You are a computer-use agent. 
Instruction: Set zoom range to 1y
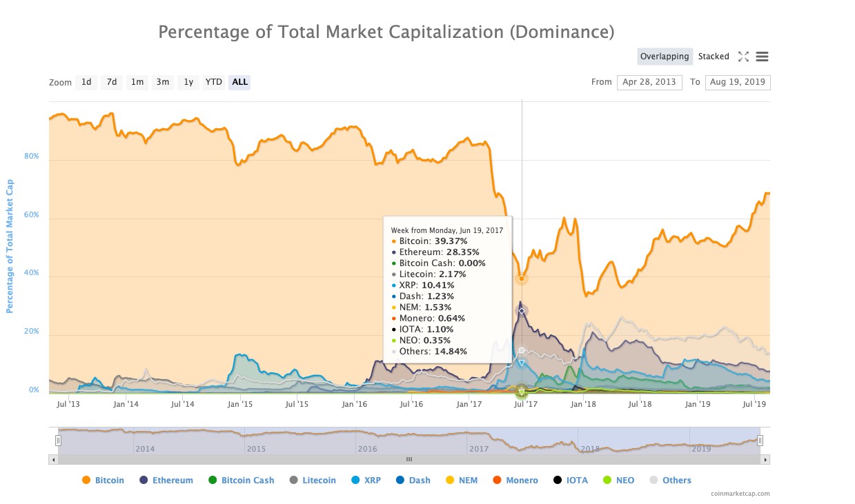click(x=188, y=82)
